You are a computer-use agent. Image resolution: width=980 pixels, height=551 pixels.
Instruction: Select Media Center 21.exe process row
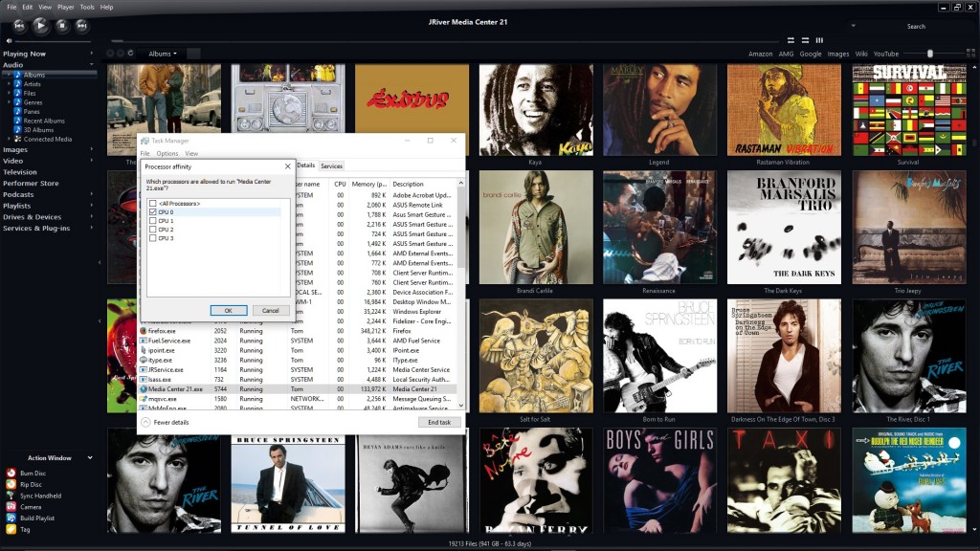pyautogui.click(x=298, y=388)
